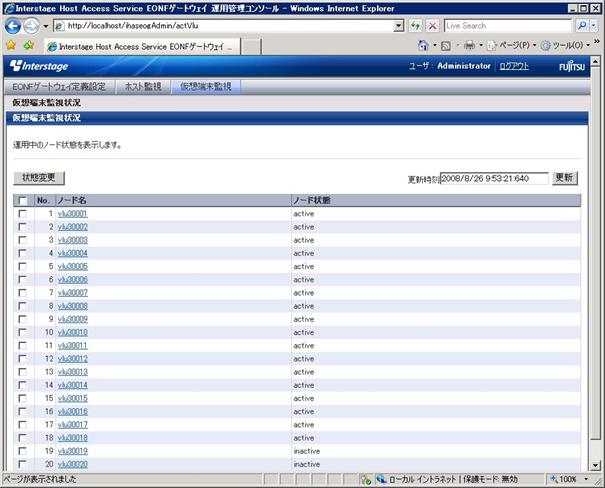Click the 更新時刻 timestamp field
This screenshot has height=488, width=605.
[x=494, y=179]
